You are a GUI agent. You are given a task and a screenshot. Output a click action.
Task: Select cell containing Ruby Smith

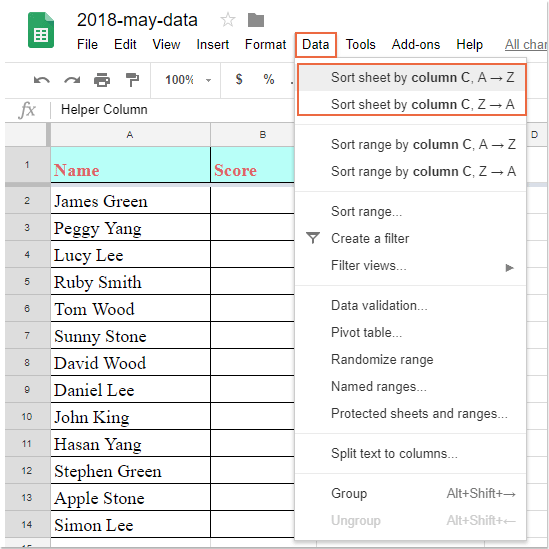[130, 282]
